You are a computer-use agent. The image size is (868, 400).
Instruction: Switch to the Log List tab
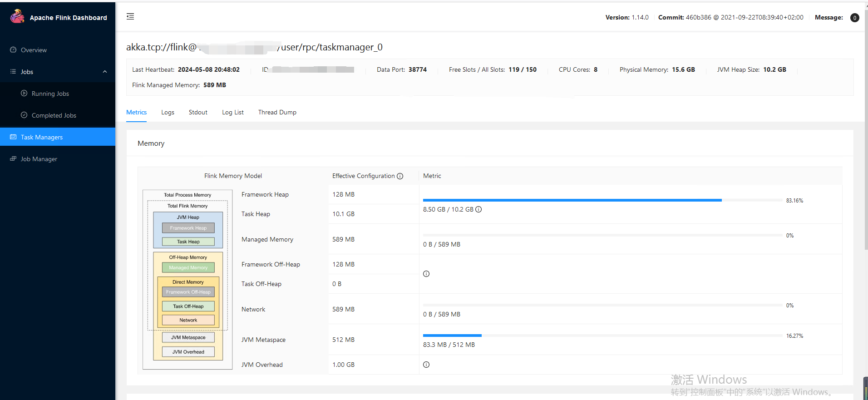tap(232, 112)
